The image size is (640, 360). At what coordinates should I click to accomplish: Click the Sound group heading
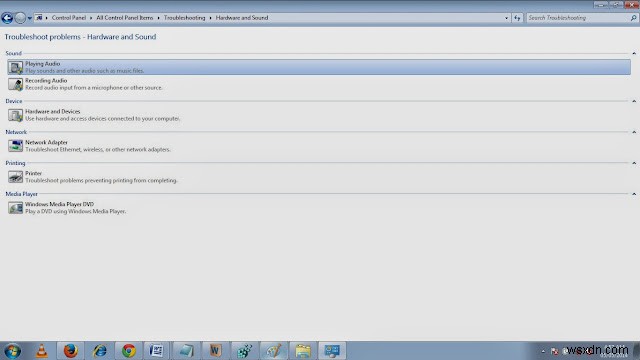pyautogui.click(x=13, y=53)
